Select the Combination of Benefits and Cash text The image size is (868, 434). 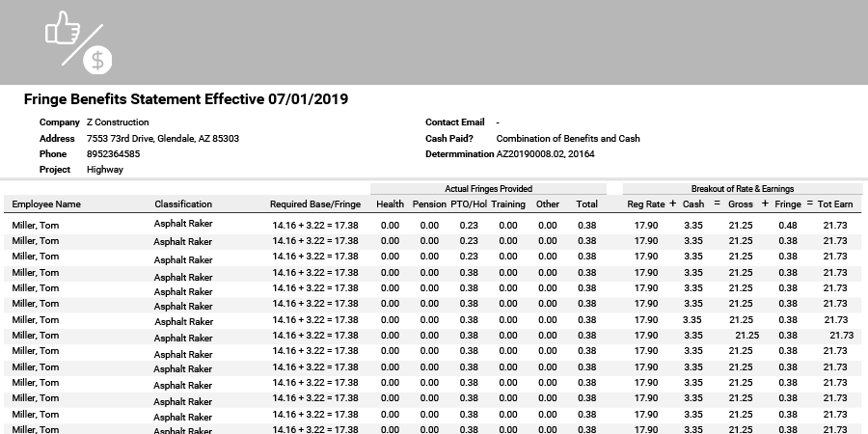[568, 139]
